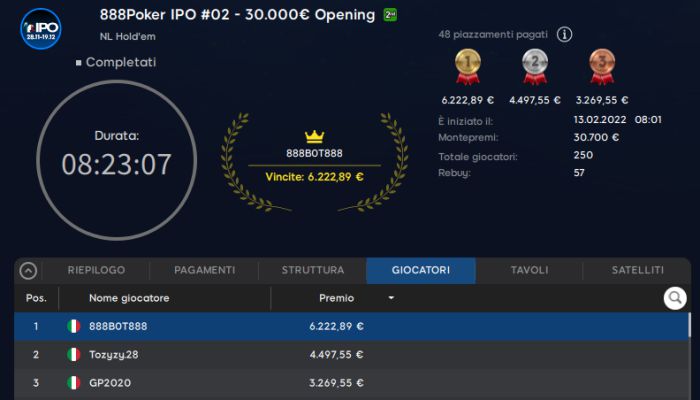Click the Italy flag beside Tozyzy28
This screenshot has width=700, height=400.
[x=74, y=354]
